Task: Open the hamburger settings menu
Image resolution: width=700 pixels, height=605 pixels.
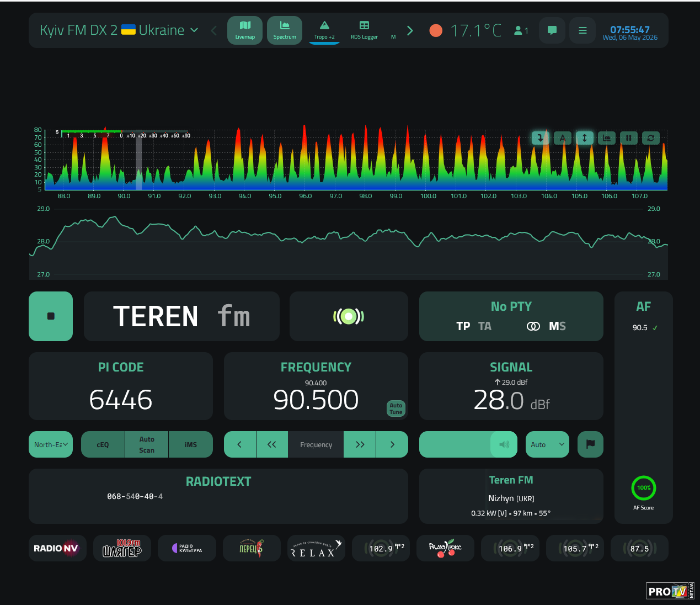Action: coord(583,30)
